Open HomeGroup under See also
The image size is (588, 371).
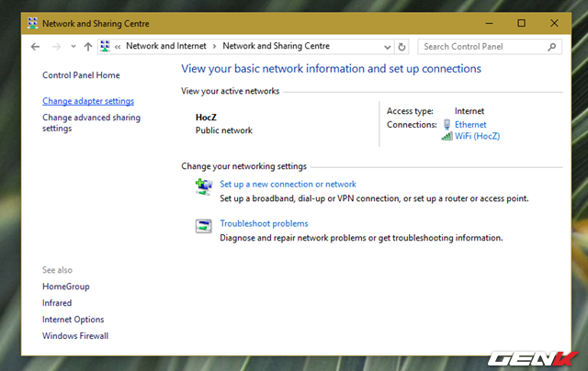coord(66,287)
